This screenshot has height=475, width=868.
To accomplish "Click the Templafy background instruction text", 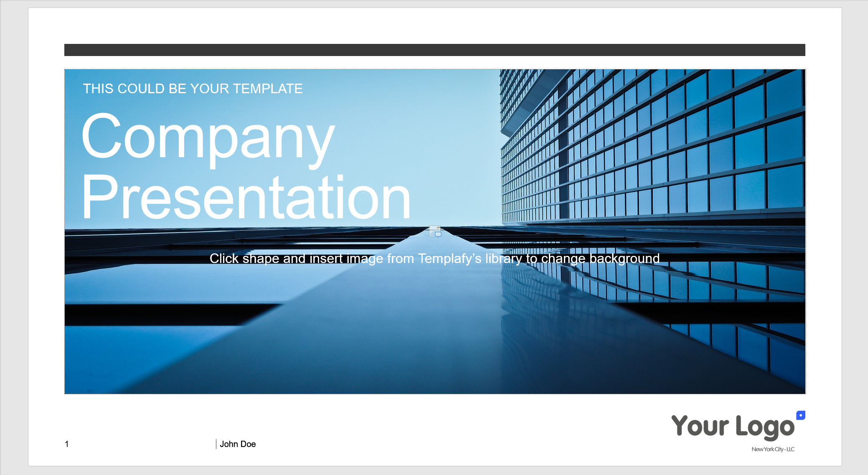I will pos(434,258).
